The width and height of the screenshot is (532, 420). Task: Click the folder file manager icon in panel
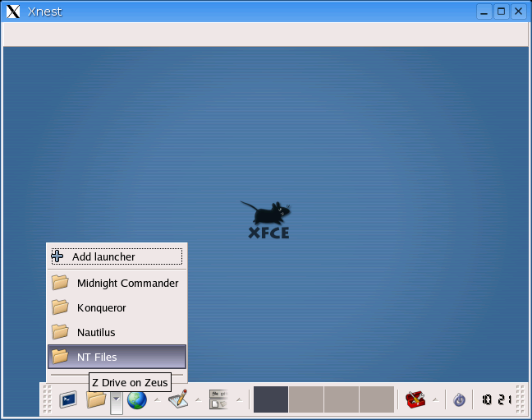pos(97,399)
